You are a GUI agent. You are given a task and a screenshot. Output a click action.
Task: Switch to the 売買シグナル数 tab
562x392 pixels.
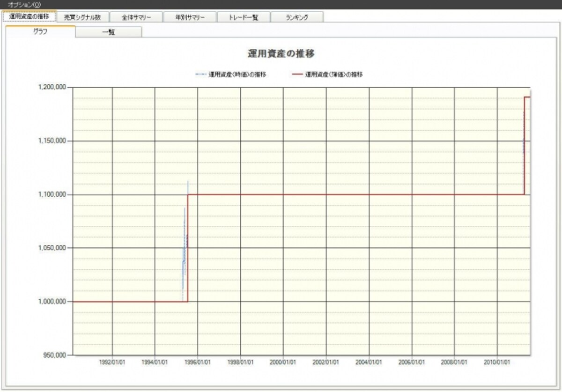coord(82,17)
